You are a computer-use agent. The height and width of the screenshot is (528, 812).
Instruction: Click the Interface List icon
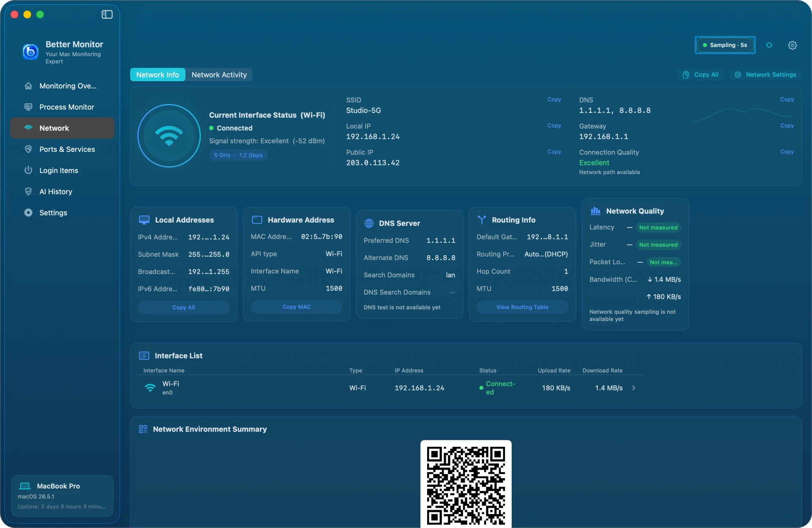144,356
